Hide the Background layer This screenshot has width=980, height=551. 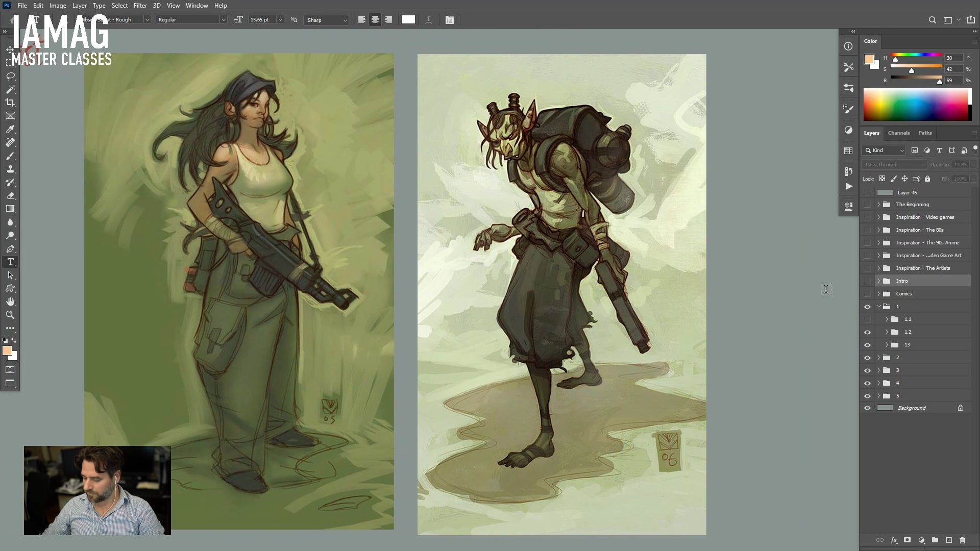click(867, 408)
